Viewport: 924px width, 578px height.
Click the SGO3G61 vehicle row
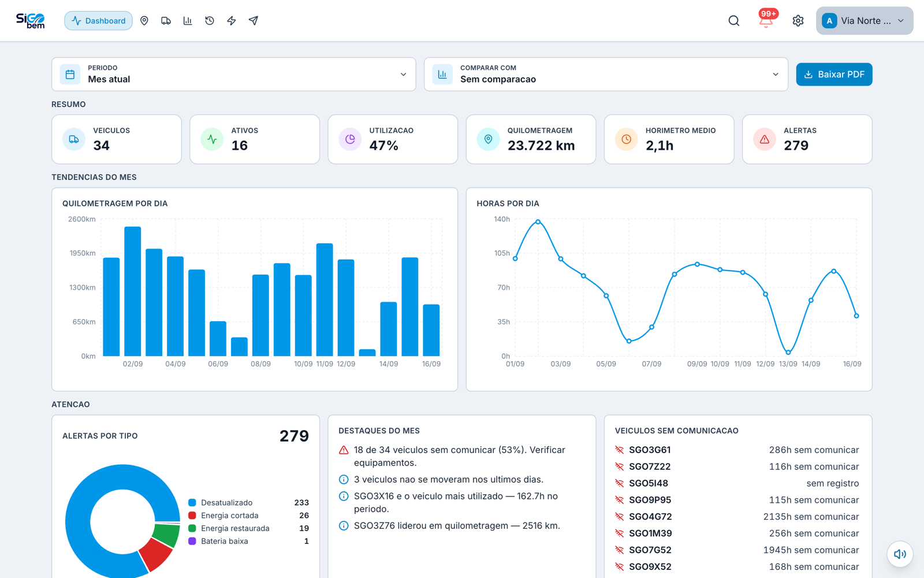[x=737, y=450]
